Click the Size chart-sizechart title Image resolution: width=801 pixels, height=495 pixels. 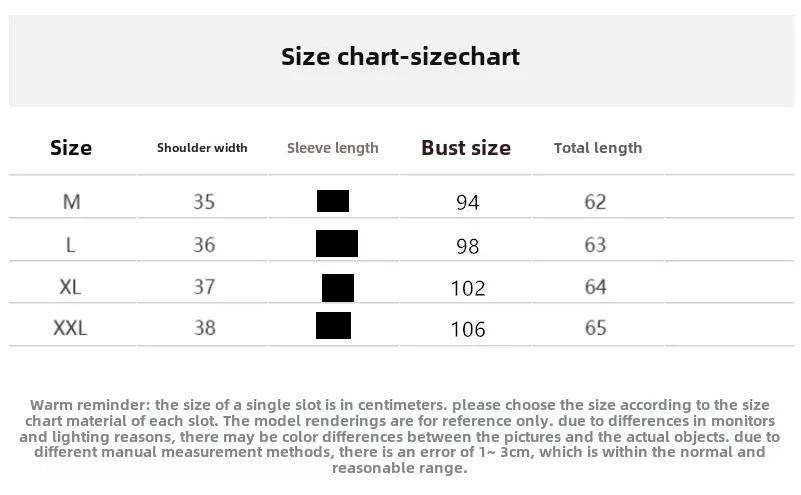point(400,56)
